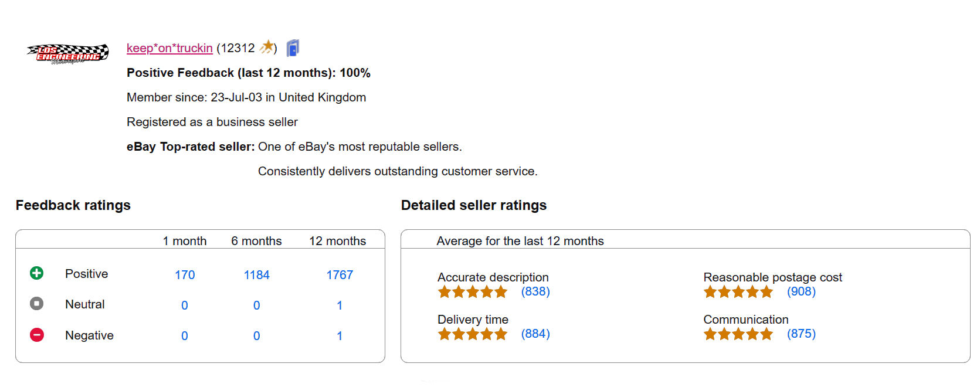This screenshot has height=387, width=980.
Task: Open the 12 months neutral feedback count
Action: tap(340, 305)
